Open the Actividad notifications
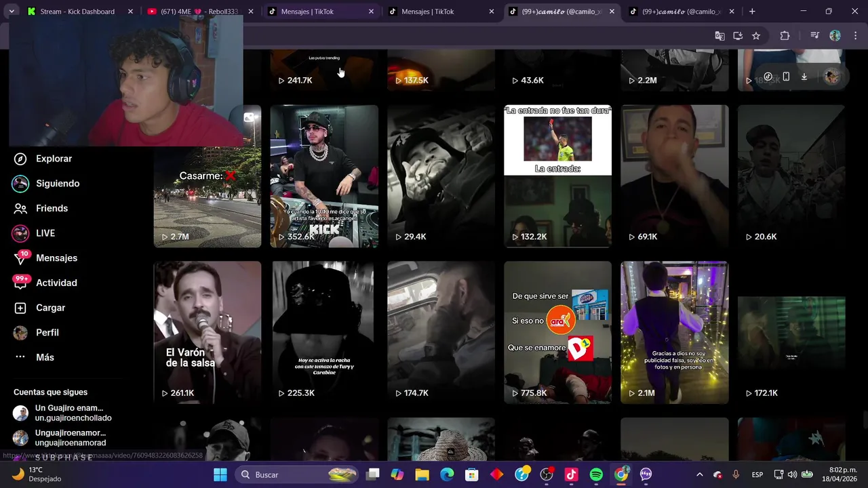This screenshot has height=488, width=868. (x=46, y=283)
